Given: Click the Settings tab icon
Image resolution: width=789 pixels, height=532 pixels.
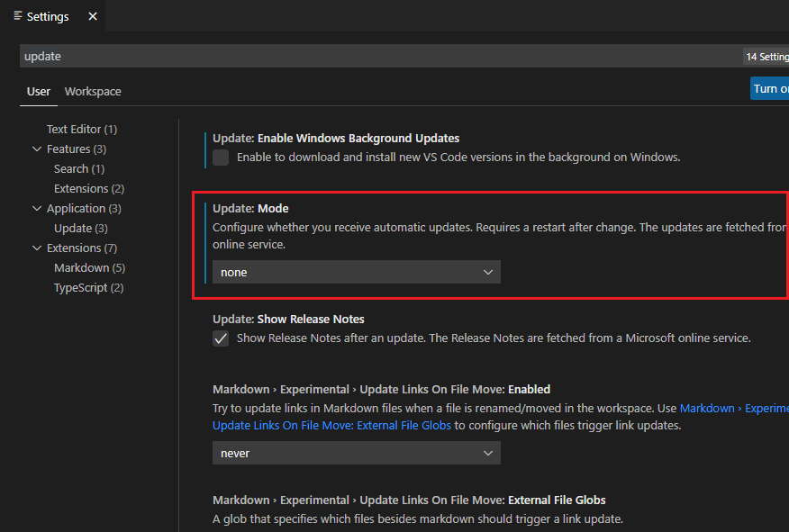Looking at the screenshot, I should click(x=18, y=15).
